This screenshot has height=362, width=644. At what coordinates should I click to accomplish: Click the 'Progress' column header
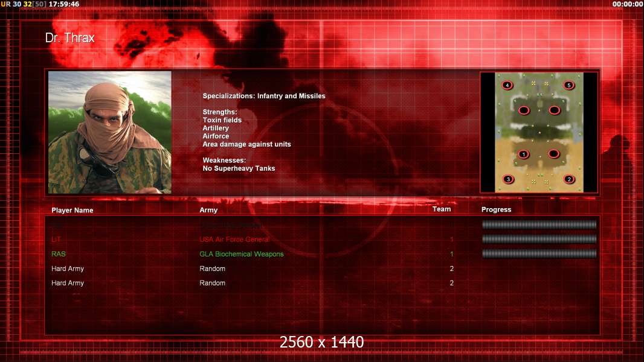[x=496, y=209]
